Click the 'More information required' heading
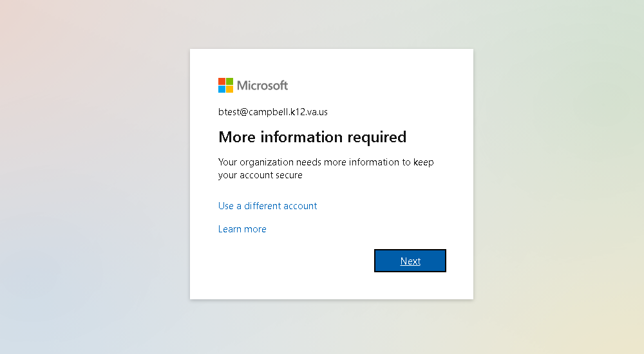Viewport: 644px width, 354px height. [312, 137]
